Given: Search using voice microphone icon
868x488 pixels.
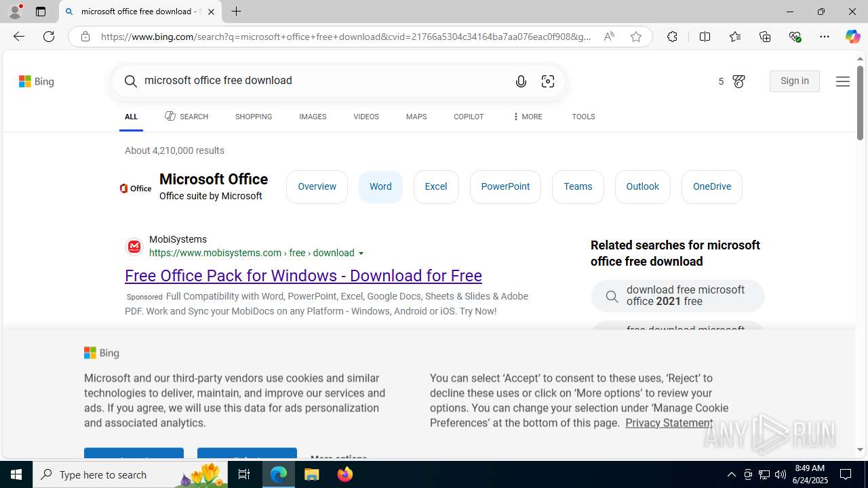Looking at the screenshot, I should 521,81.
